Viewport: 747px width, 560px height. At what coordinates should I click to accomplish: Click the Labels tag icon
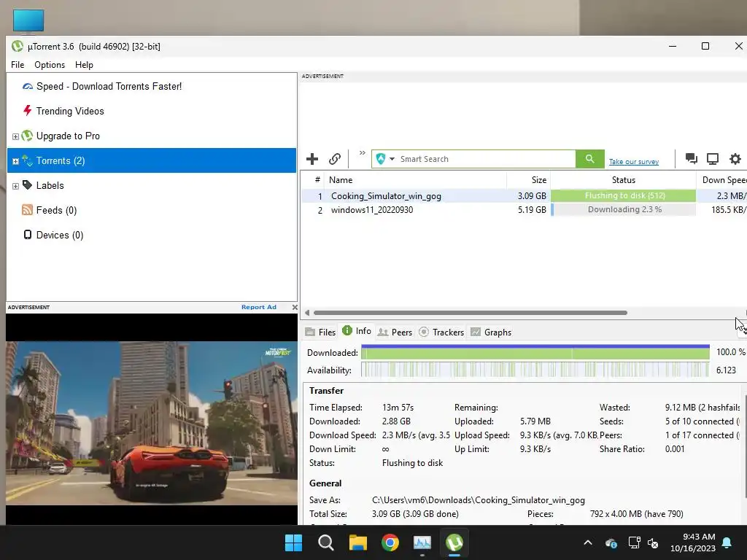point(28,184)
